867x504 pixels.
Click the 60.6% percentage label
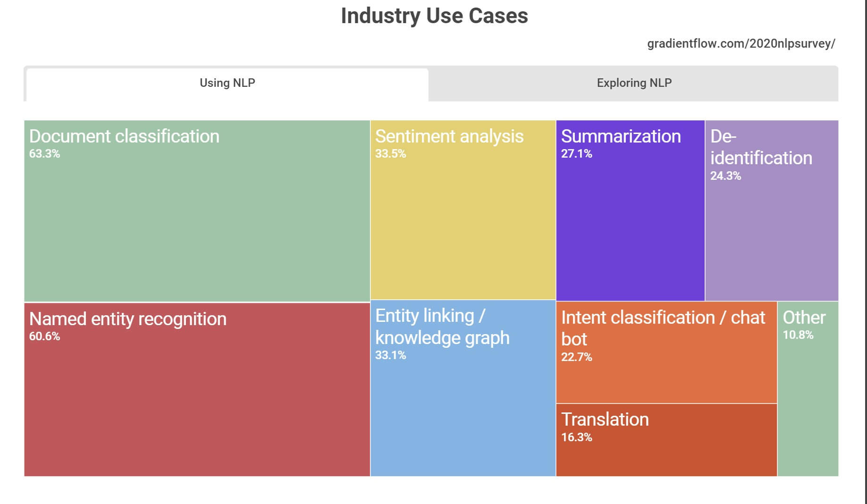point(44,336)
